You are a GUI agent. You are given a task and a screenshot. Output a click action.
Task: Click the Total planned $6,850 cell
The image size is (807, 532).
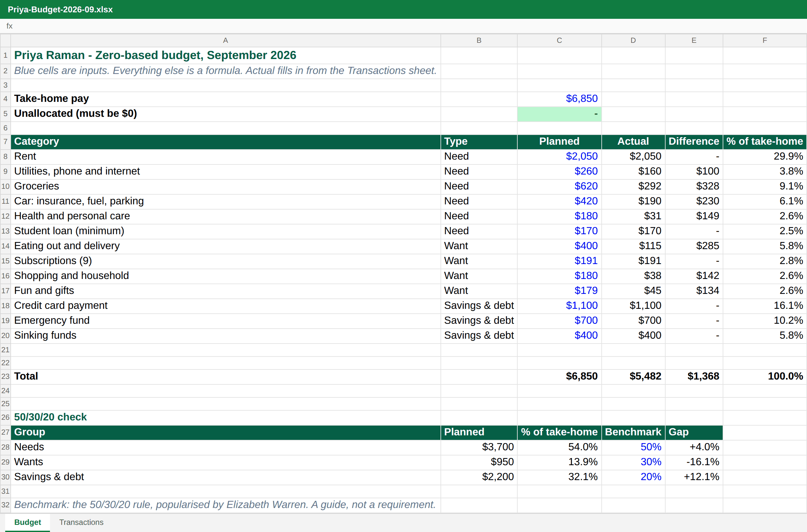[560, 376]
